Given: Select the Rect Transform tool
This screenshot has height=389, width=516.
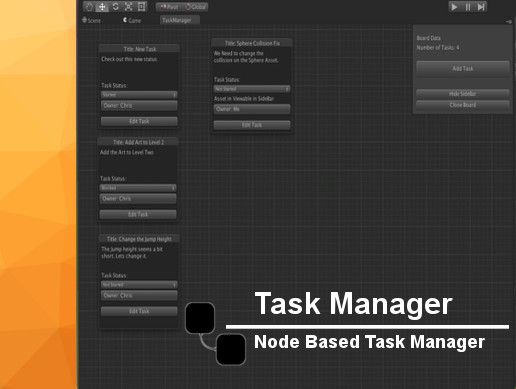Looking at the screenshot, I should click(141, 7).
